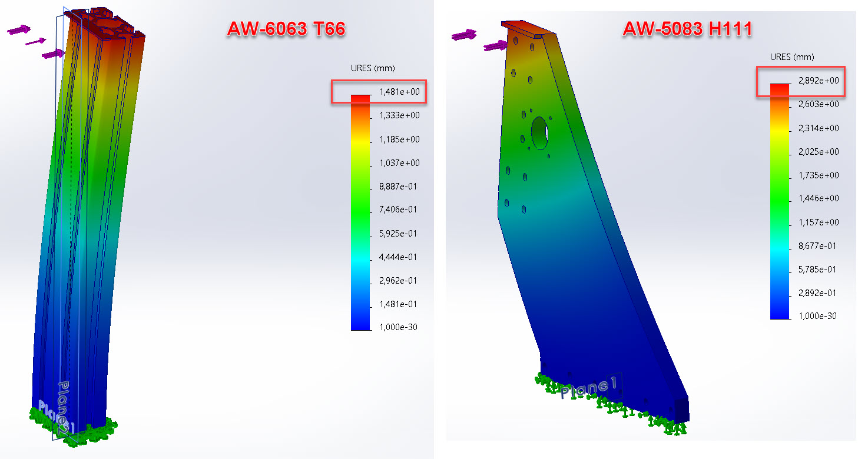Image resolution: width=868 pixels, height=459 pixels.
Task: Click the purple force arrows on the AW-6063 profile
Action: 19,30
